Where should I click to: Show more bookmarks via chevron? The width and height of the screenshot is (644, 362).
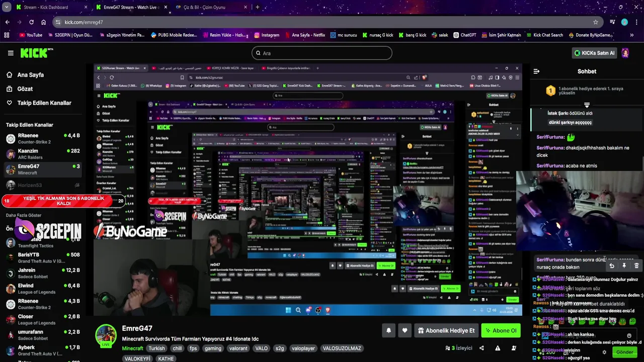coord(631,35)
